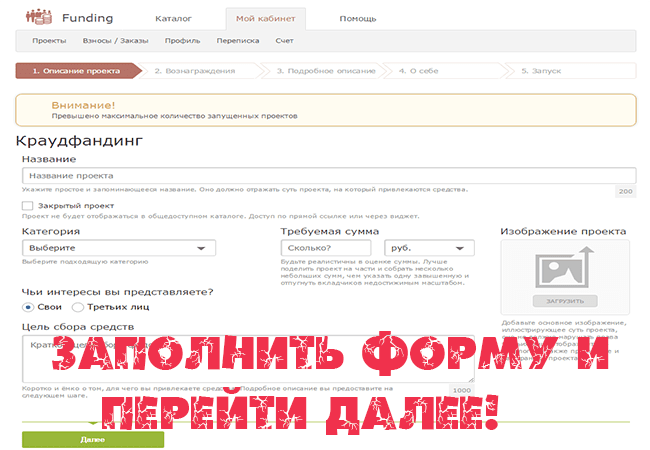
Task: Click the image upload placeholder icon
Action: pos(565,268)
